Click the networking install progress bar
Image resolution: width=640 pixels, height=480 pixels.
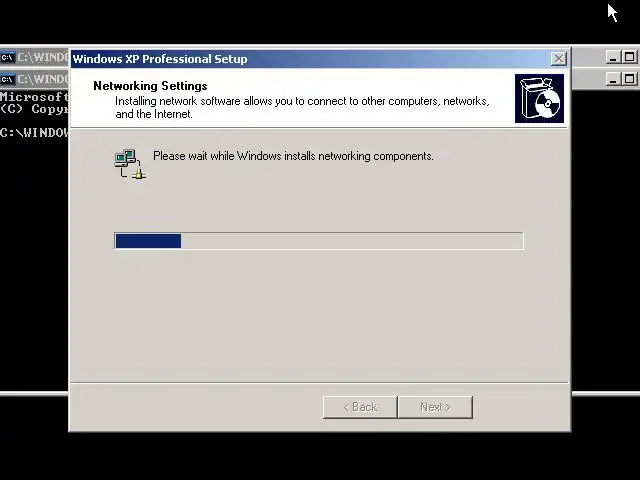point(319,241)
